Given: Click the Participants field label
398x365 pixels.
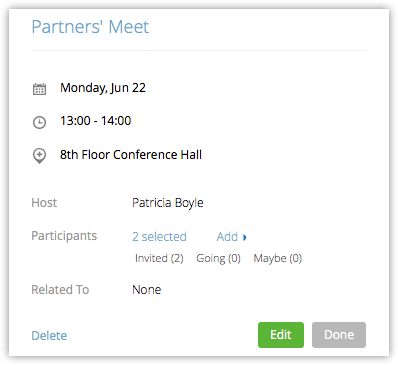Looking at the screenshot, I should 64,236.
